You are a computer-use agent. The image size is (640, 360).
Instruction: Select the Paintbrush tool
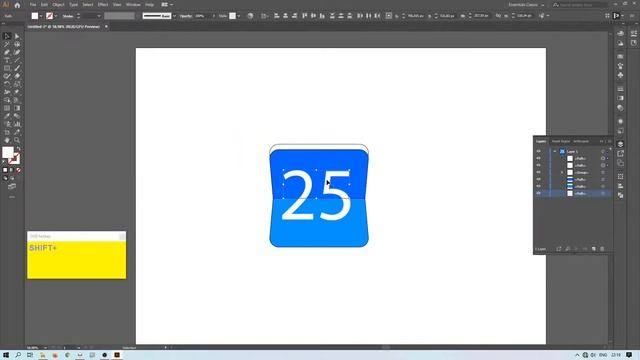point(17,68)
